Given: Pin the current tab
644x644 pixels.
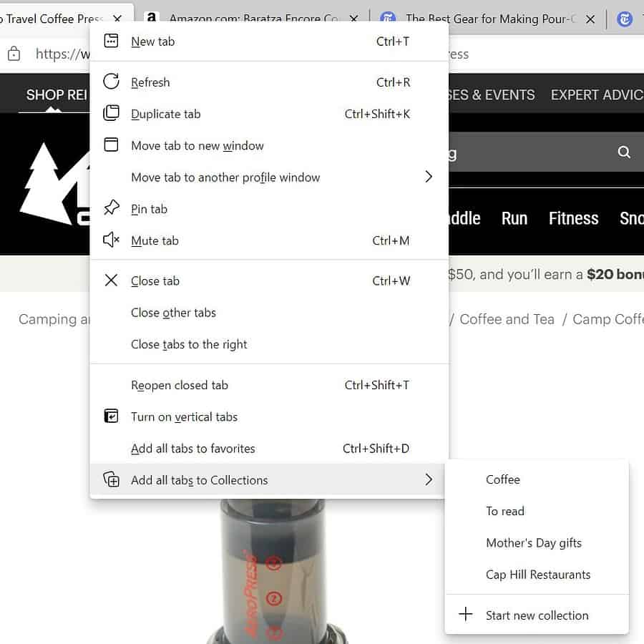Looking at the screenshot, I should click(150, 209).
